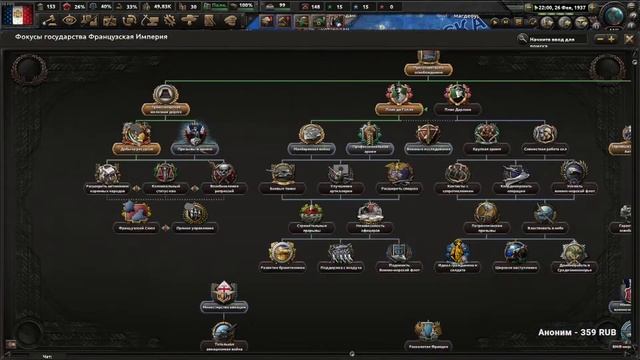The width and height of the screenshot is (640, 360).
Task: Select the 'Улучшения артиллерии' focus
Action: (x=341, y=178)
